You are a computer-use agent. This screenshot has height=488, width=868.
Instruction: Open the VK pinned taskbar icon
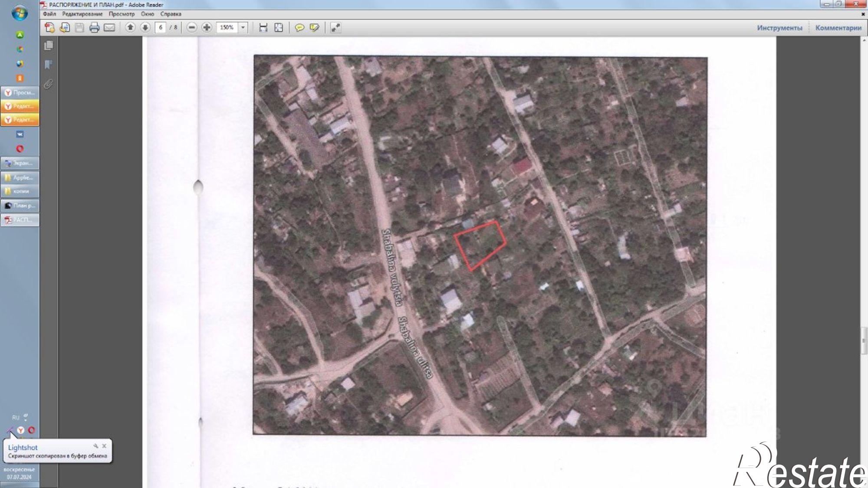20,134
